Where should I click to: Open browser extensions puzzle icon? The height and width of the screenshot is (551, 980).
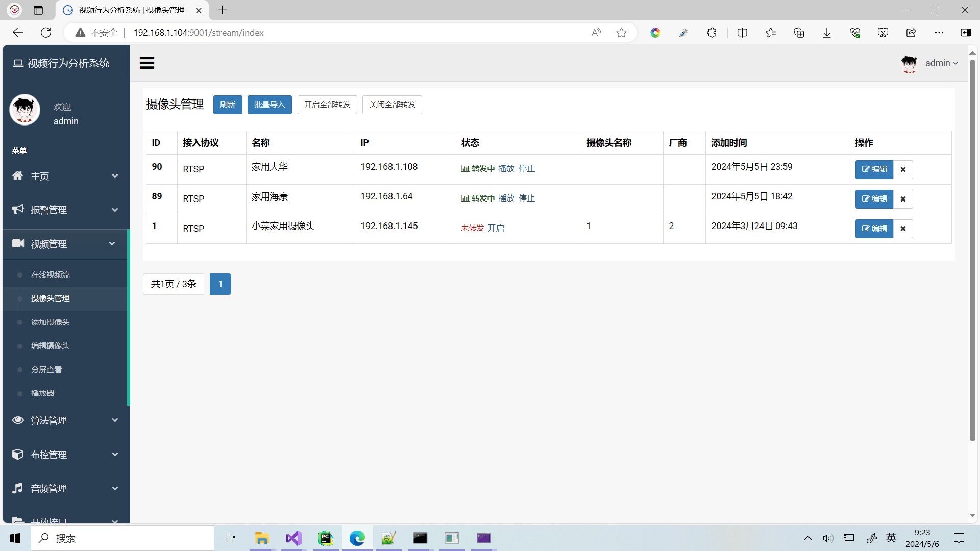(712, 33)
